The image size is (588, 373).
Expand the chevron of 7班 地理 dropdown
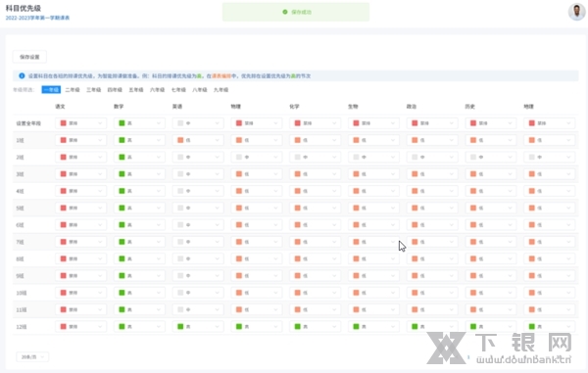(568, 242)
